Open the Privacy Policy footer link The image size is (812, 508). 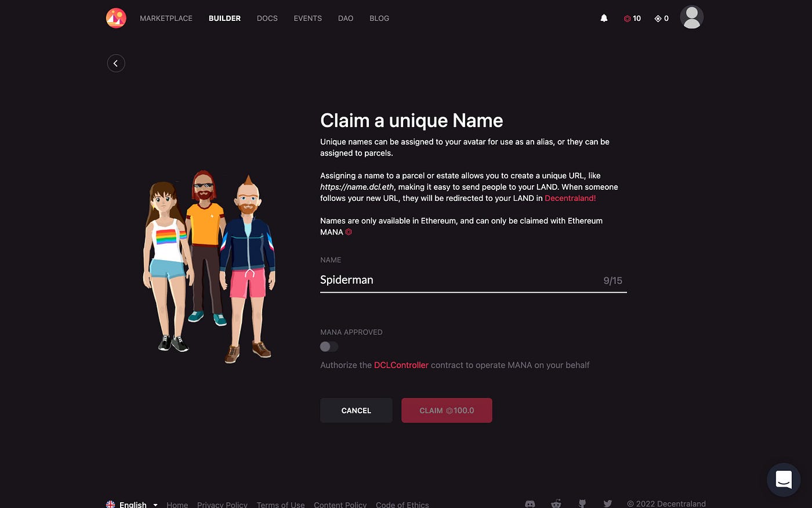[x=222, y=505]
